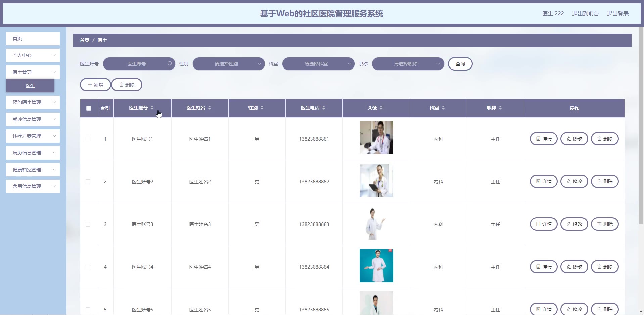Click the page vertical scrollbar

641,125
